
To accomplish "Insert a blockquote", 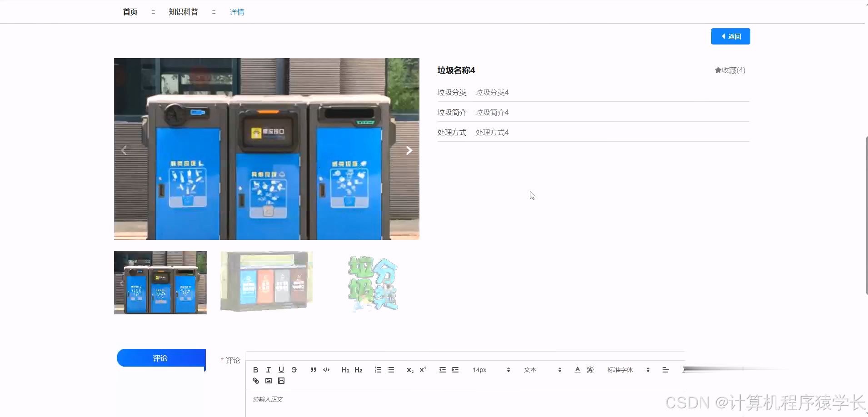I will 313,369.
